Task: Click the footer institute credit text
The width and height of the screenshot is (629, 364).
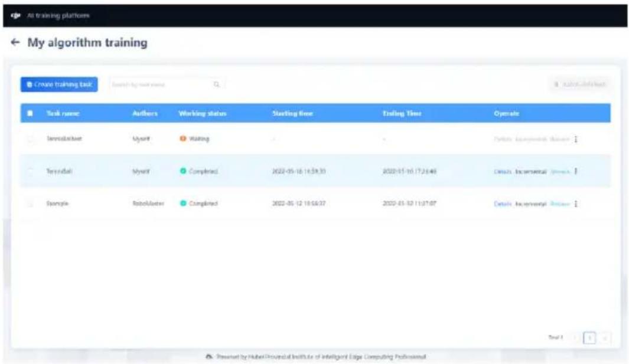Action: tap(321, 356)
